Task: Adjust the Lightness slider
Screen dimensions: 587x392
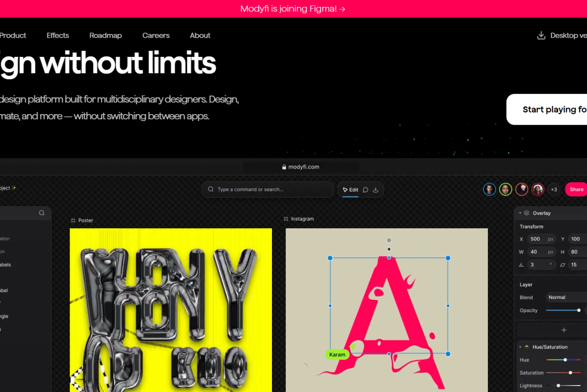Action: [564, 386]
